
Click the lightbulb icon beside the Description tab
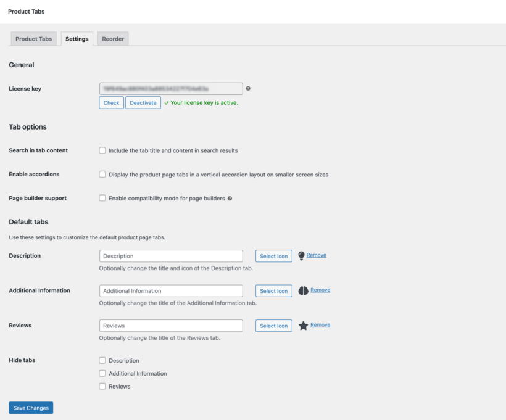302,255
